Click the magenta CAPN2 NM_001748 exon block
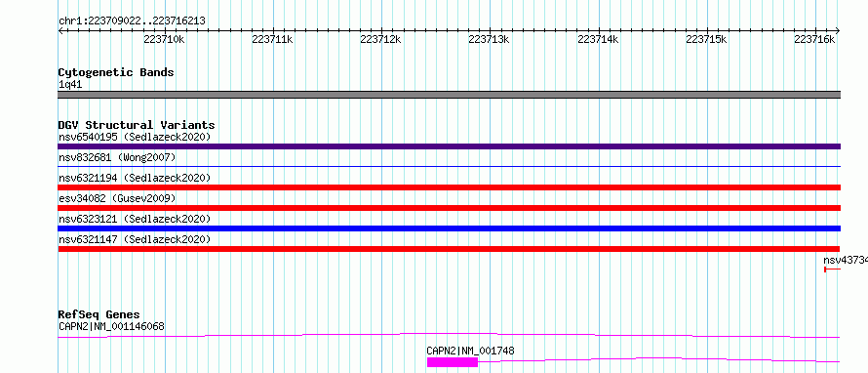This screenshot has height=373, width=868. point(453,362)
